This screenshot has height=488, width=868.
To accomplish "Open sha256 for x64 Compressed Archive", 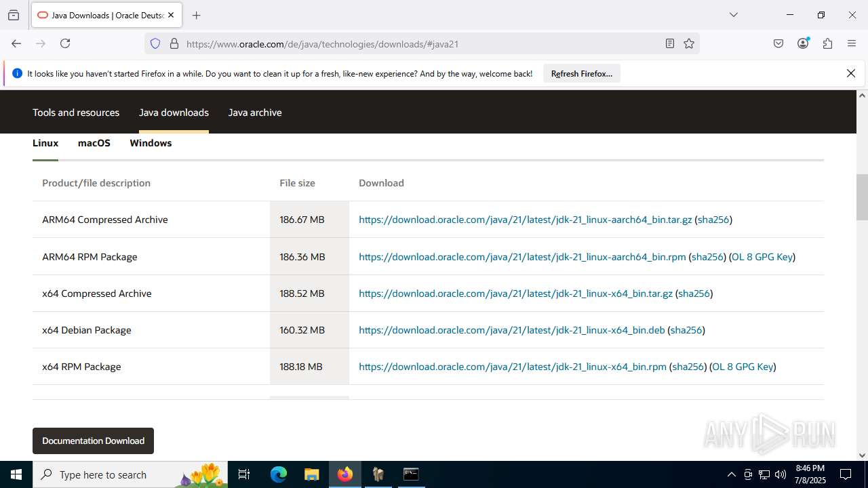I will pos(694,293).
